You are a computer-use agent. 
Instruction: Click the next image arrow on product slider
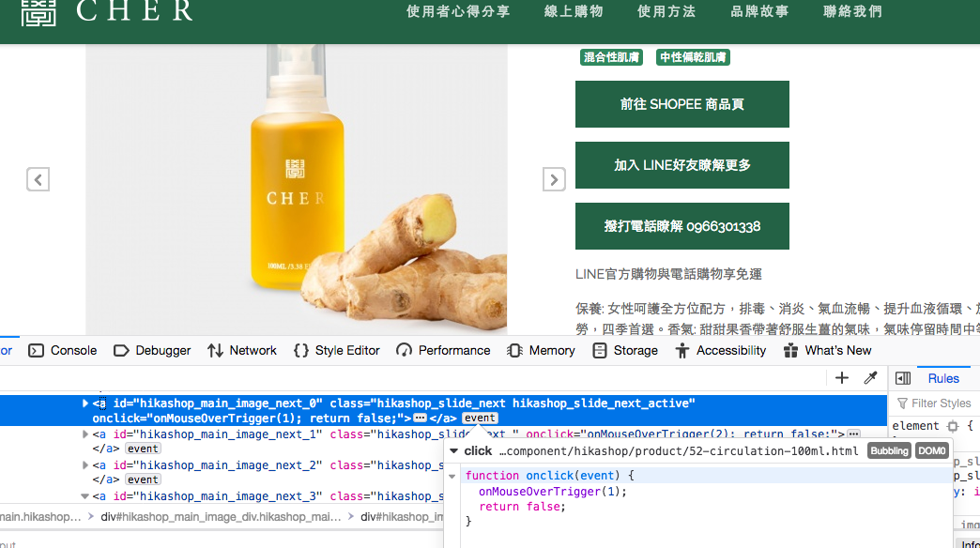554,179
